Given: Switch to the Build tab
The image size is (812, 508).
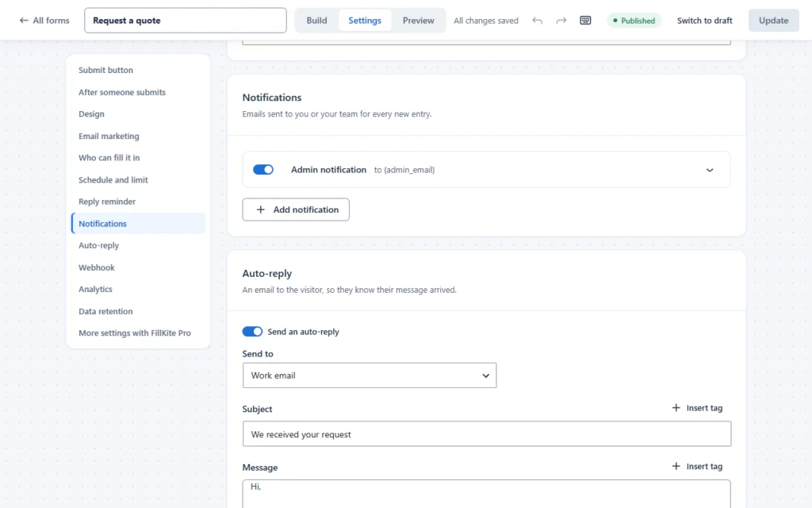Looking at the screenshot, I should pos(316,21).
